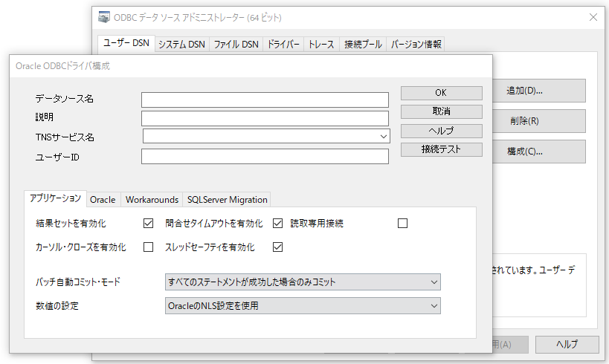Click the ODBC Administrator title bar icon
This screenshot has width=609, height=364.
pyautogui.click(x=104, y=16)
